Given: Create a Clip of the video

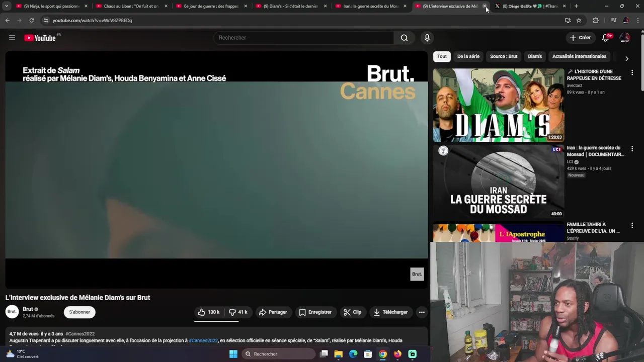Looking at the screenshot, I should pos(352,312).
